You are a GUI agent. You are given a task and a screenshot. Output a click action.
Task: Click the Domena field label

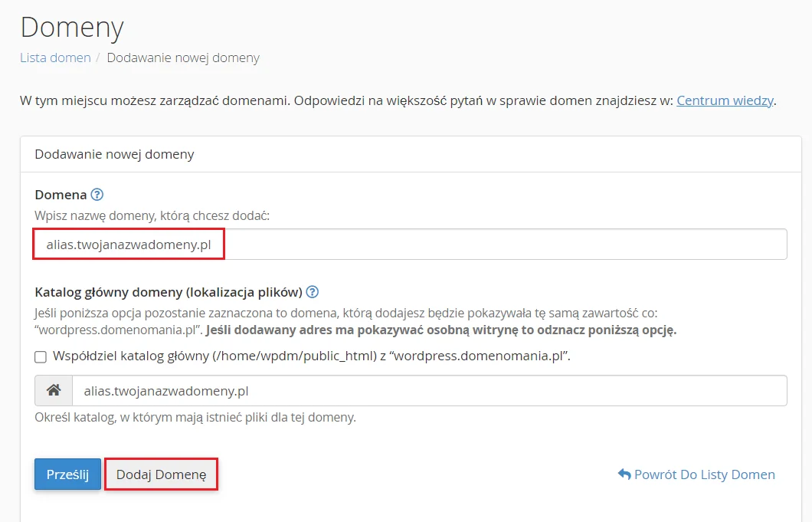60,194
